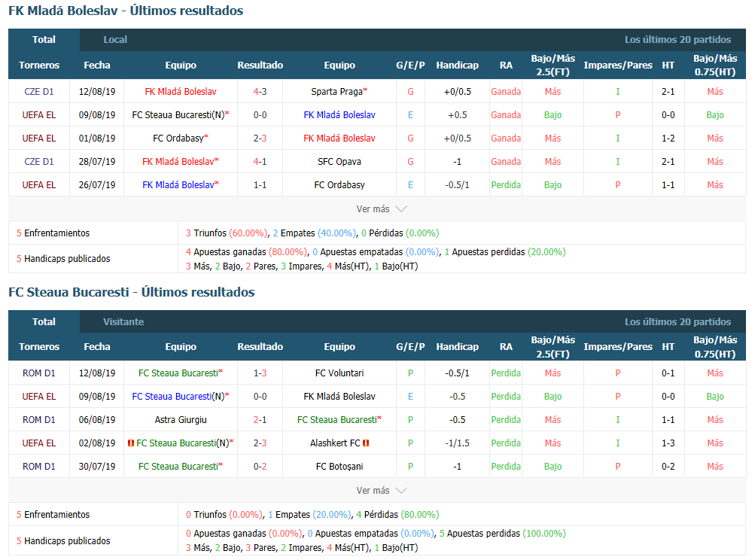Click date 28/07/19 in SFC Opava row
Screen dimensions: 755x560
tap(97, 162)
